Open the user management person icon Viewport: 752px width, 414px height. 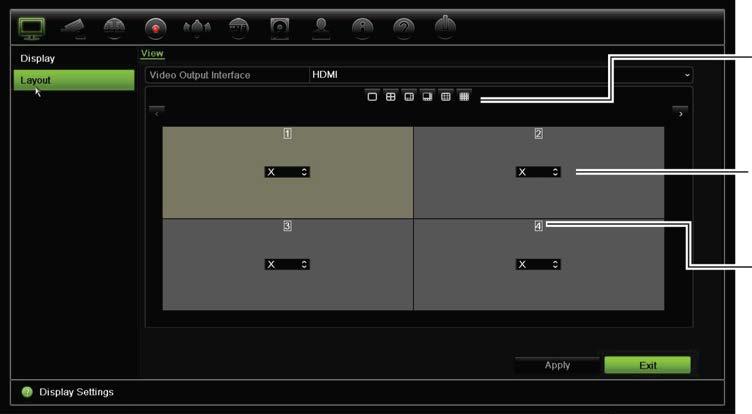[x=321, y=28]
